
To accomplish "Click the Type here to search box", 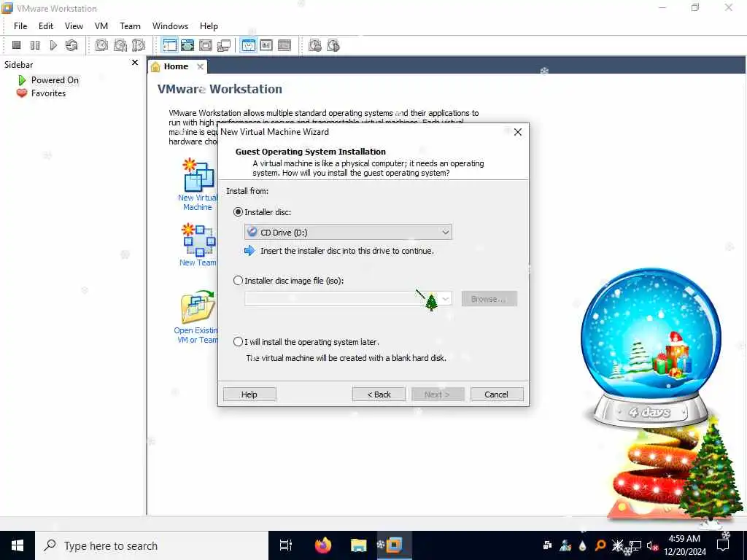I will tap(152, 545).
